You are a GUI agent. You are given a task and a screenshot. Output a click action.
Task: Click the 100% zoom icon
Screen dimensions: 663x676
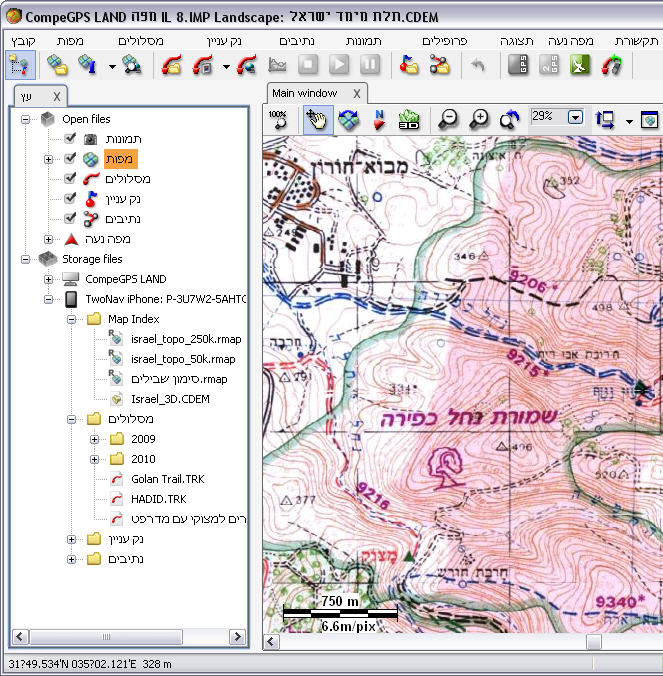click(x=280, y=118)
